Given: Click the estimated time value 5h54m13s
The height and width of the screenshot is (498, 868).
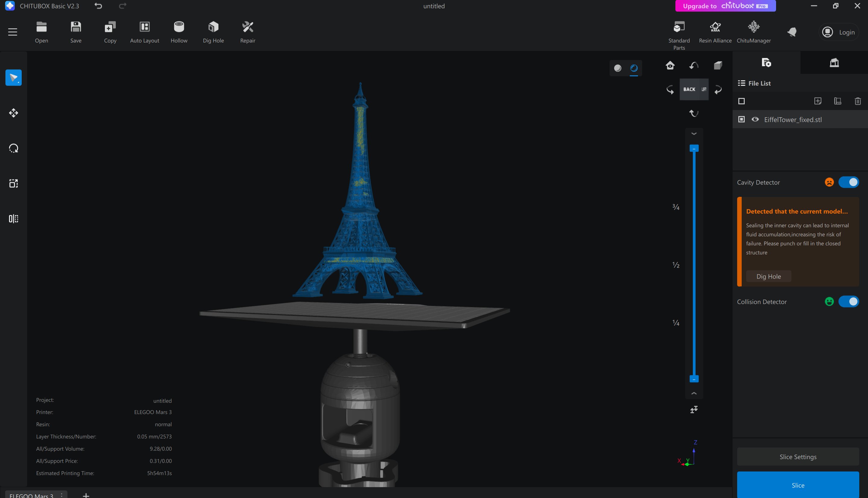Looking at the screenshot, I should (159, 473).
